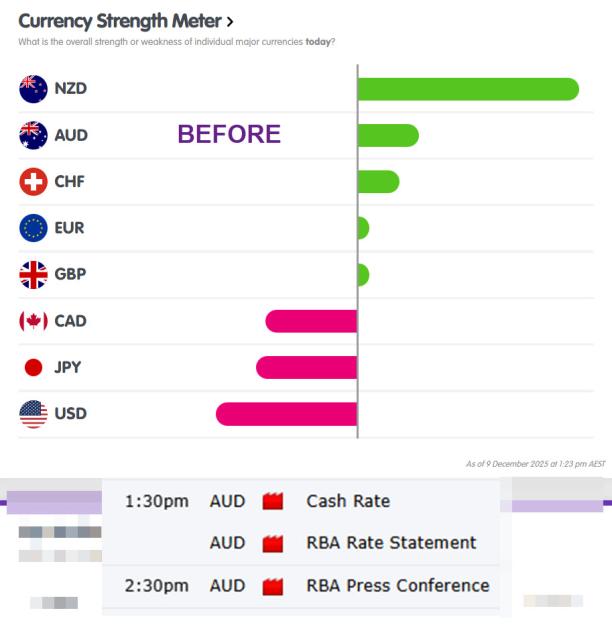Click the New Zealand flag icon
Viewport: 612px width, 625px height.
point(33,89)
